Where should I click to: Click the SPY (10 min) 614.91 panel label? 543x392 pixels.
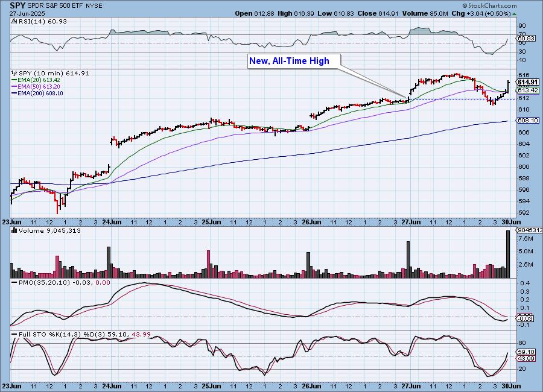click(x=54, y=73)
